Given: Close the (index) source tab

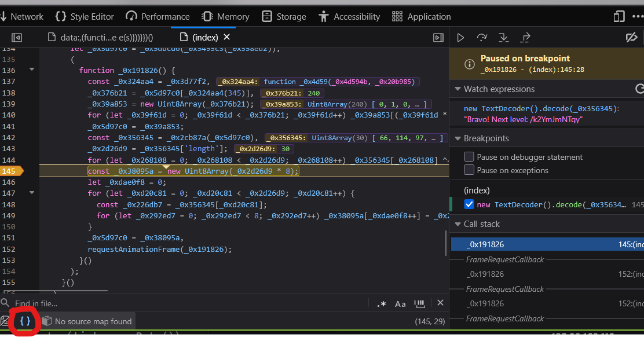Looking at the screenshot, I should [226, 38].
